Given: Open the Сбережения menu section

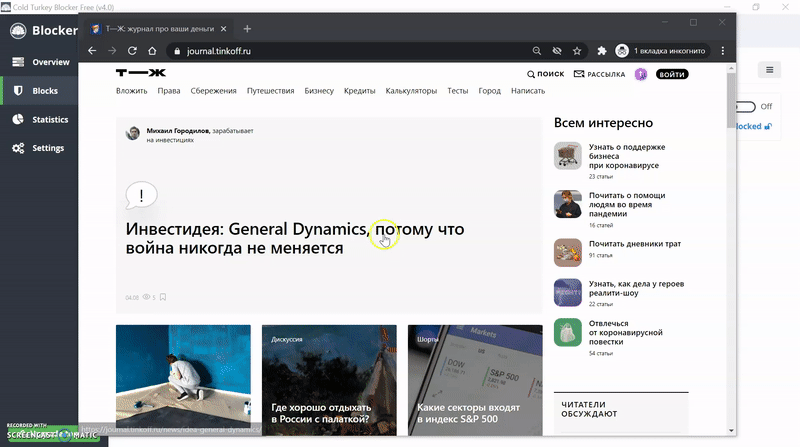Looking at the screenshot, I should click(x=213, y=91).
